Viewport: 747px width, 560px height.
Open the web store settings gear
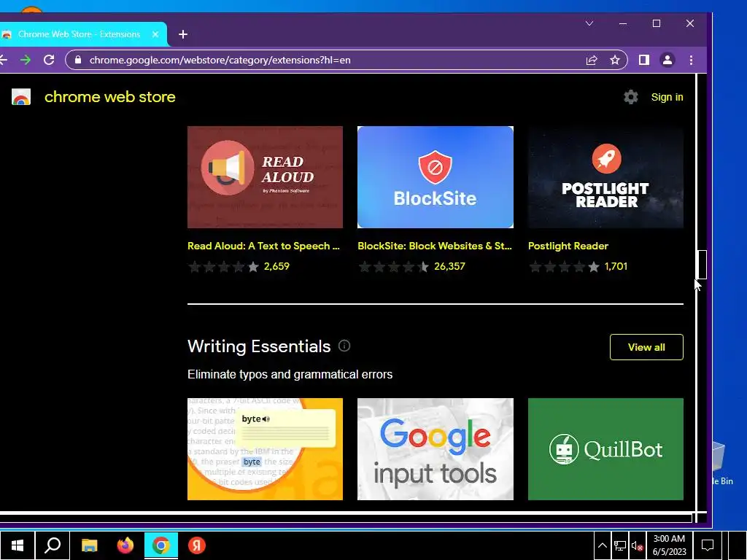point(631,97)
